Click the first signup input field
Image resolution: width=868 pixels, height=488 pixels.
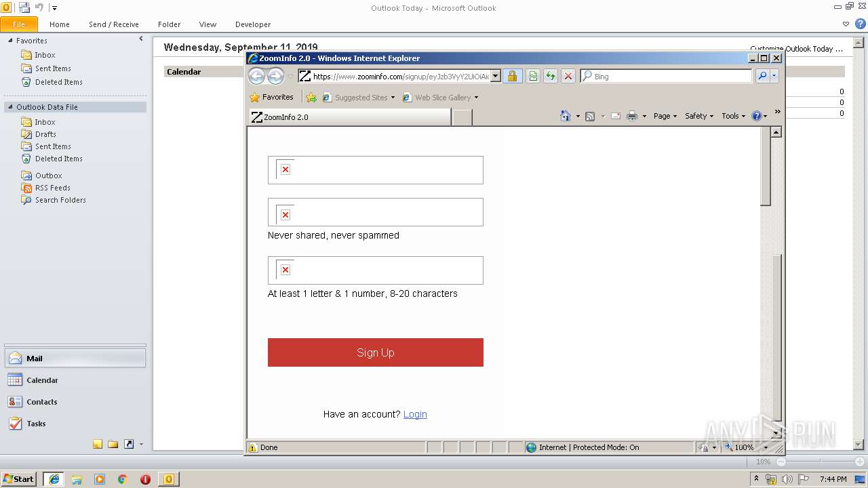pos(376,170)
